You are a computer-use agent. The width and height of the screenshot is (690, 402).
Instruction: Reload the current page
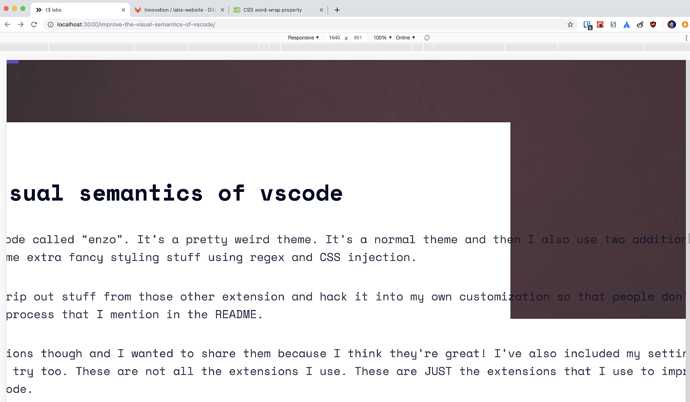point(34,24)
